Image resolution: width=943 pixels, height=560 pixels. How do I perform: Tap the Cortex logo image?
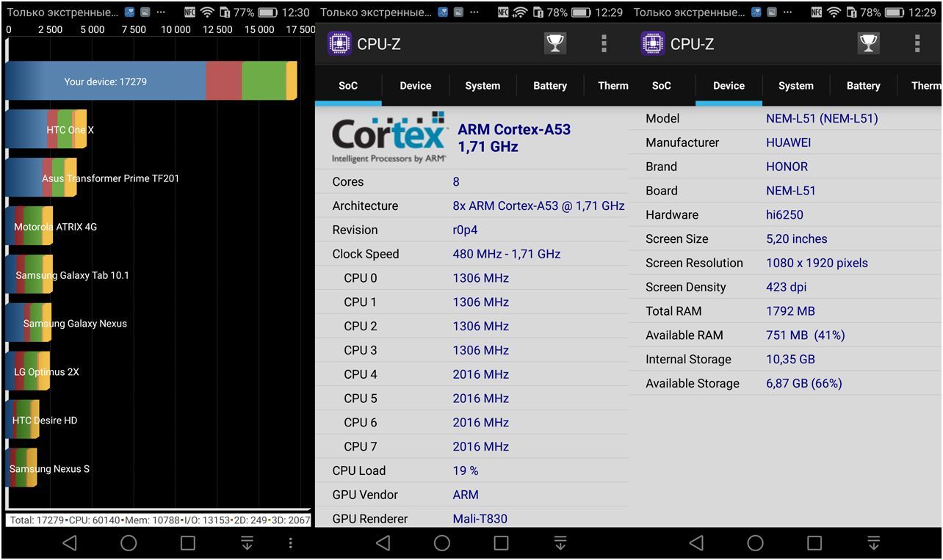click(x=389, y=137)
